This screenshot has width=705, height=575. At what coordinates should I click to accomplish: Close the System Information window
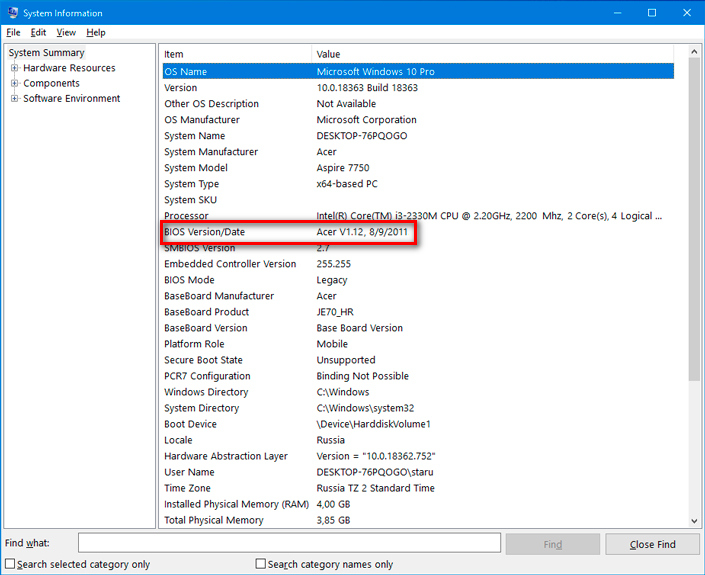(x=687, y=13)
